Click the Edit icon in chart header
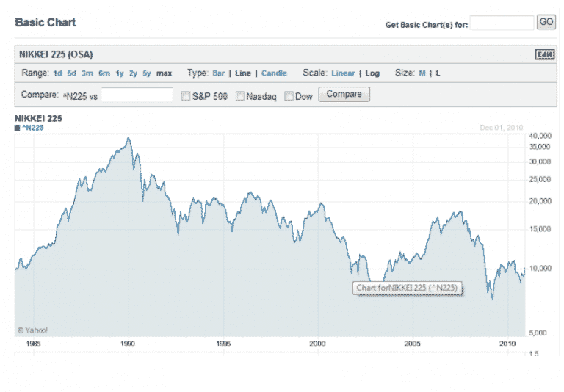The image size is (564, 392). tap(544, 55)
